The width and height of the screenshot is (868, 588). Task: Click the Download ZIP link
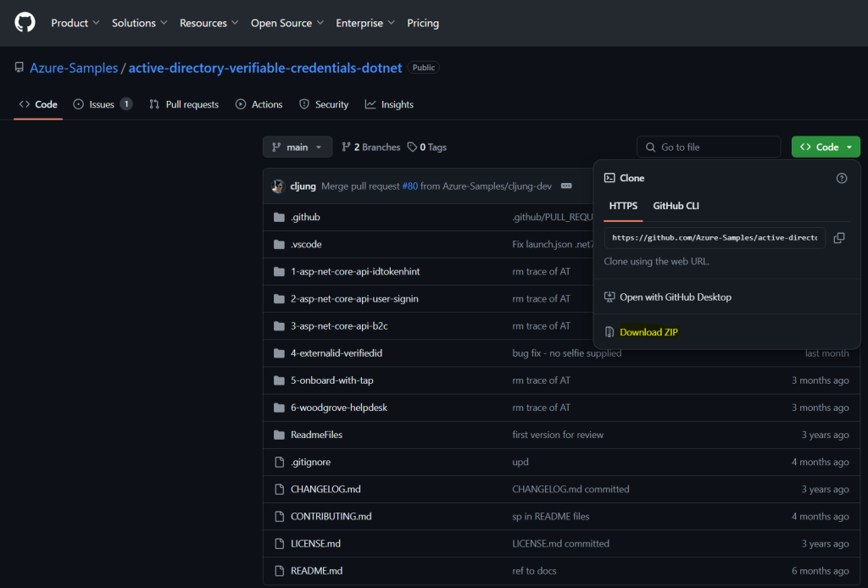pos(648,332)
